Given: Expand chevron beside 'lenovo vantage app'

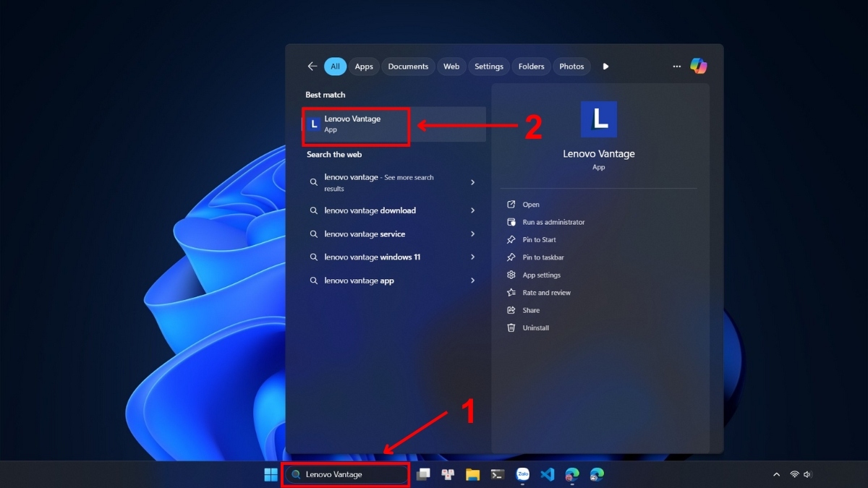Looking at the screenshot, I should (x=473, y=281).
